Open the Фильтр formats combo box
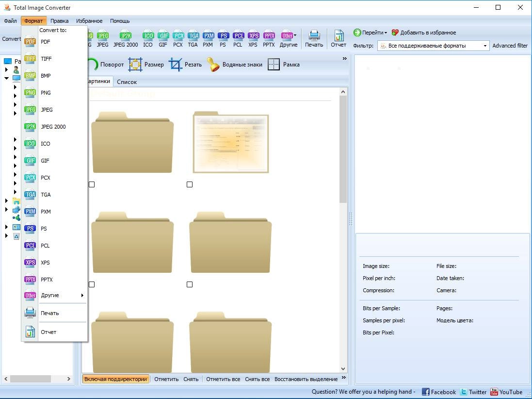This screenshot has width=532, height=399. point(433,46)
